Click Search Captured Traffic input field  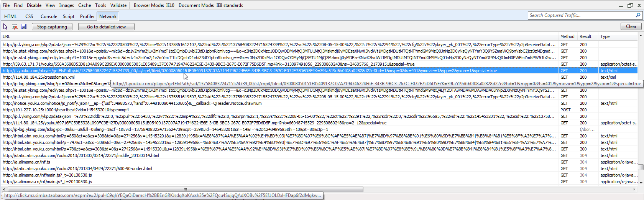(581, 15)
